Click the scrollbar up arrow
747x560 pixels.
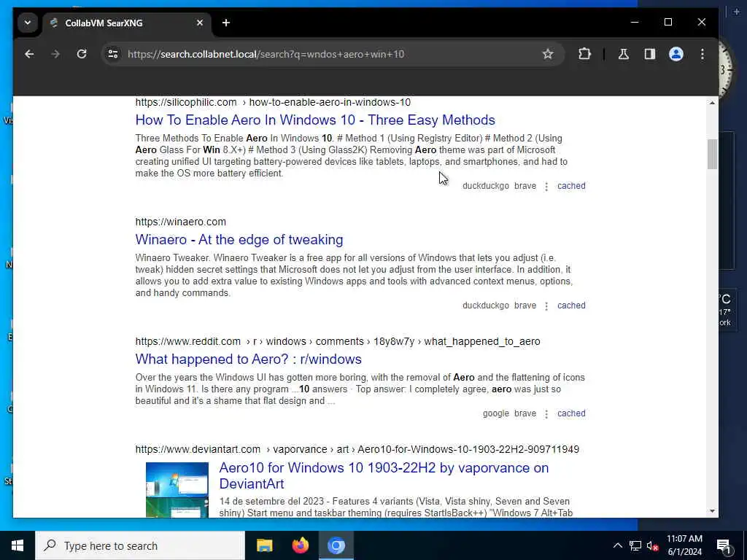click(x=712, y=103)
